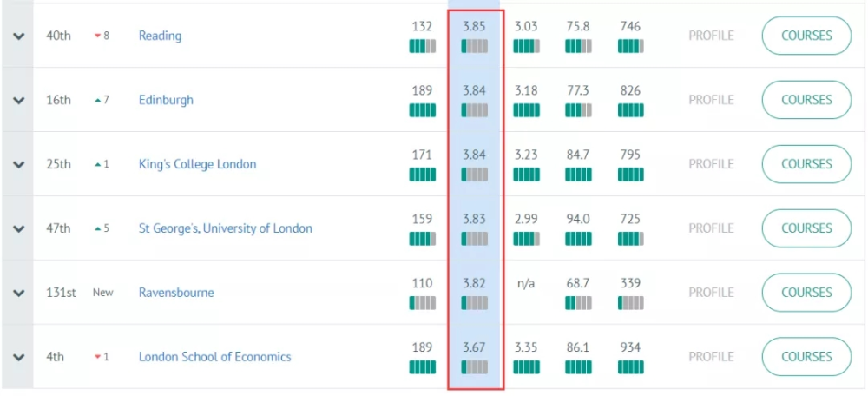View courses for Reading

[x=806, y=36]
